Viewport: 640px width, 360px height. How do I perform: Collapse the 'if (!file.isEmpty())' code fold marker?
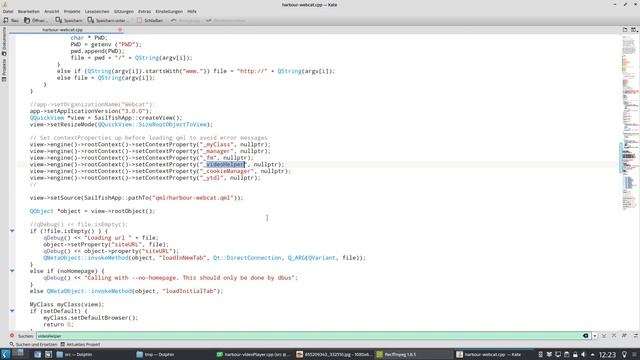coord(12,231)
